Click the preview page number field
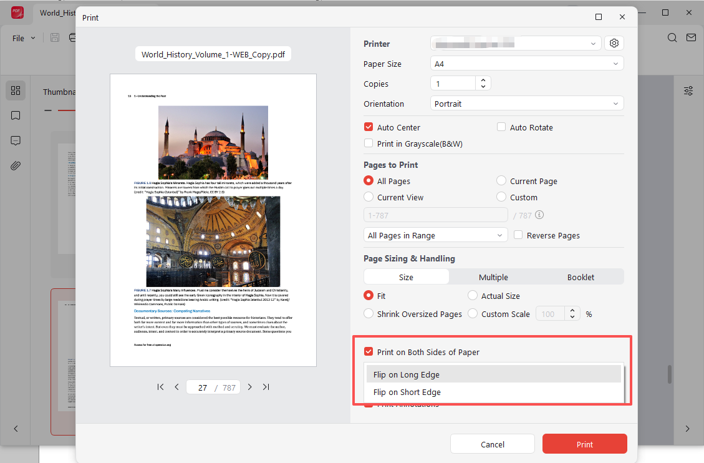This screenshot has width=704, height=463. 203,387
